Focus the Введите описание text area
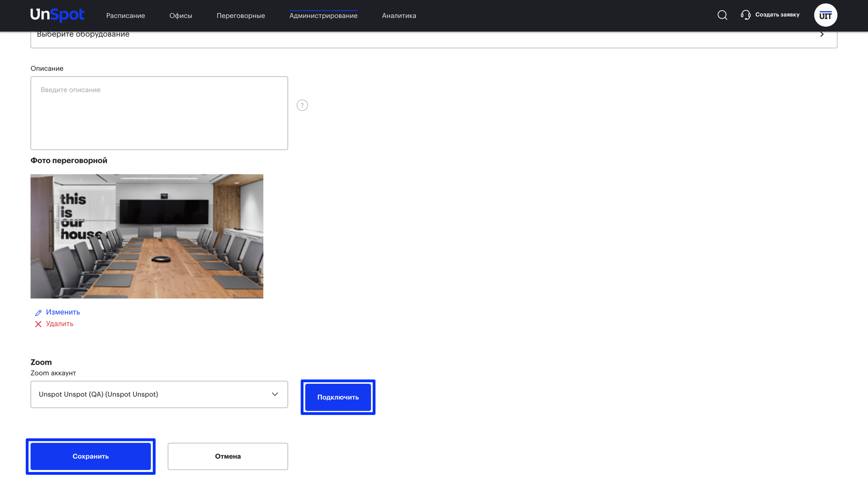 point(159,113)
